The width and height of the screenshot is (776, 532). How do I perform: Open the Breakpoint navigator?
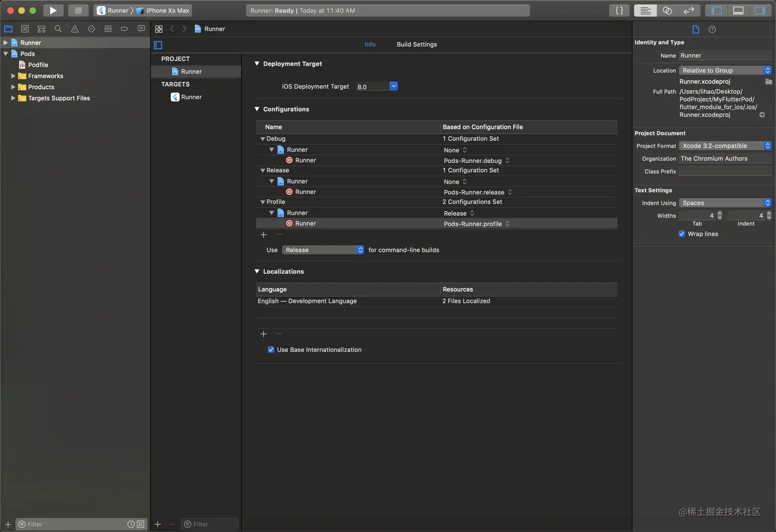[x=124, y=29]
